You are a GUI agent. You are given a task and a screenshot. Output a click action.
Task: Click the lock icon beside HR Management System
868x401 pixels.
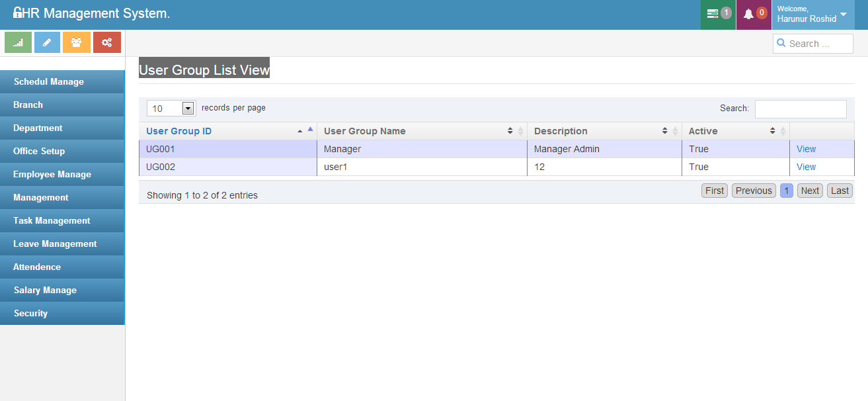pos(17,13)
